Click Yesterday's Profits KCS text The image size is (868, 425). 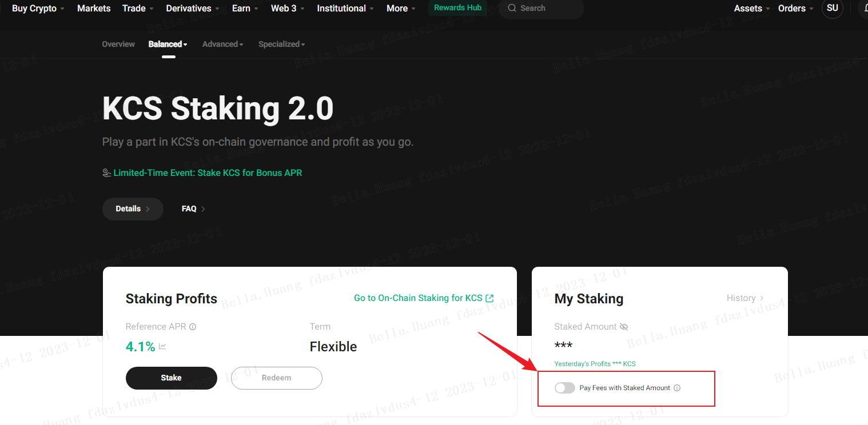click(x=595, y=364)
